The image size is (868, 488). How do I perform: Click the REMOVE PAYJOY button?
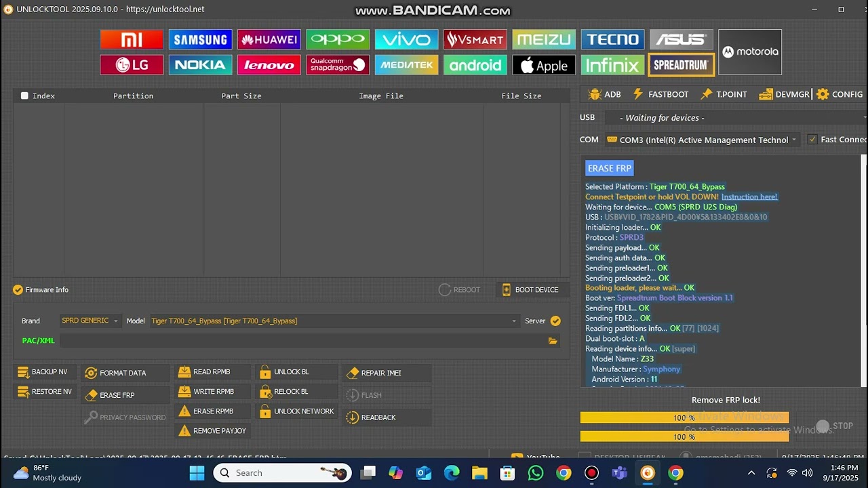[212, 431]
